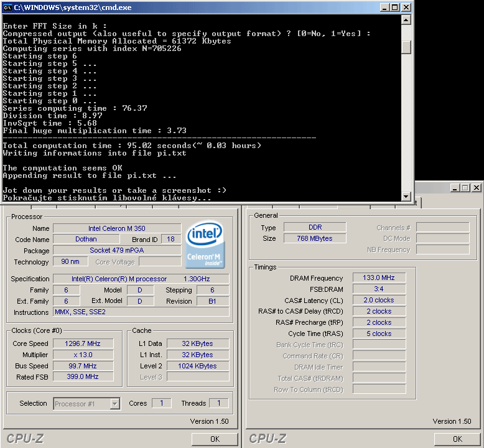Maximize the cmd.exe window
Screen dimensions: 484x448
[395, 7]
